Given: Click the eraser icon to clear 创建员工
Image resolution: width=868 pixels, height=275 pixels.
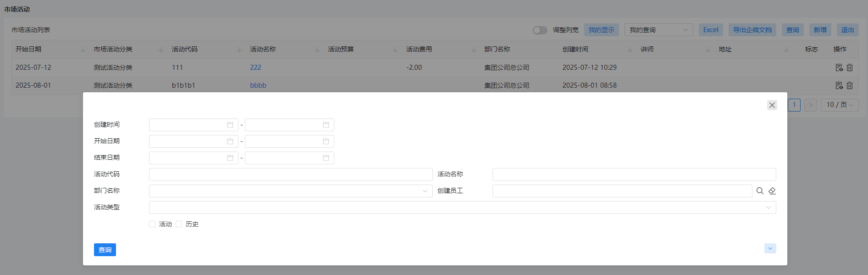Looking at the screenshot, I should point(772,191).
